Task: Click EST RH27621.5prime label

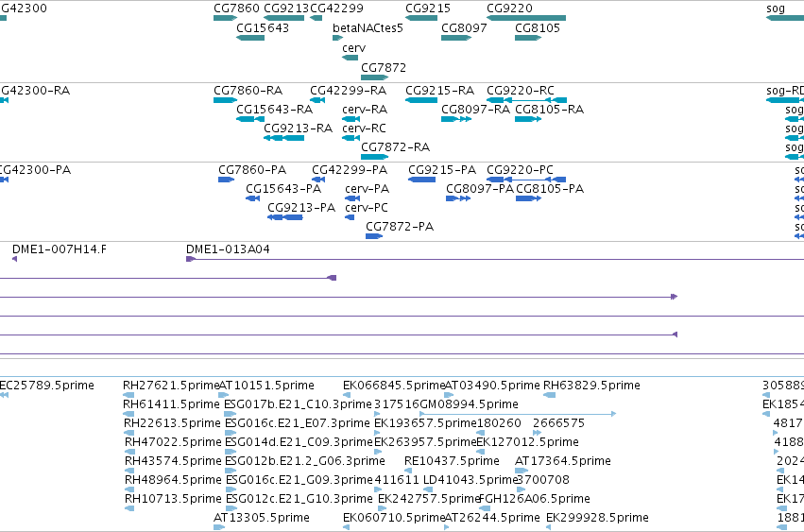Action: pos(171,386)
